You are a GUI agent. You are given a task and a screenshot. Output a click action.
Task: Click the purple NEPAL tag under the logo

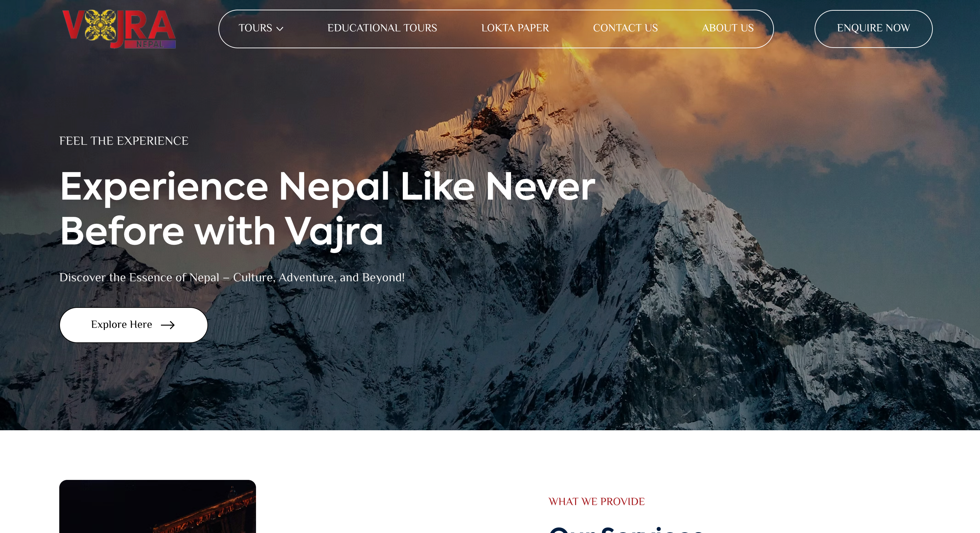pyautogui.click(x=150, y=44)
